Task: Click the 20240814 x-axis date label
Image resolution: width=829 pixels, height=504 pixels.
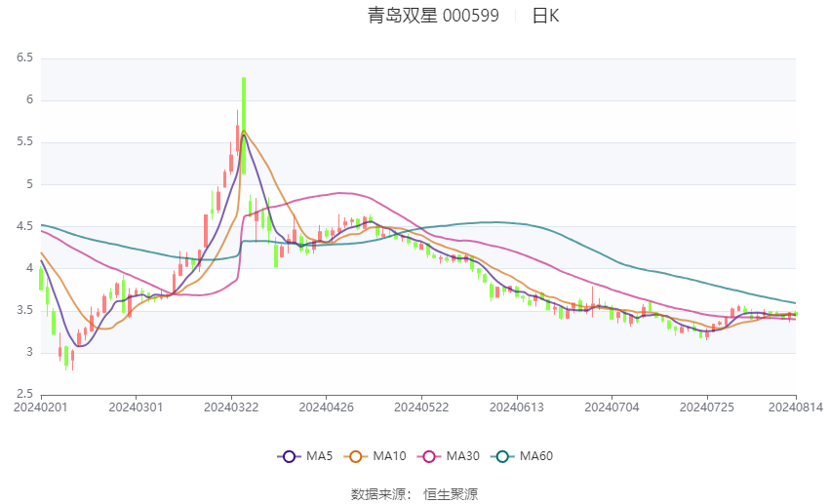Action: pyautogui.click(x=796, y=407)
